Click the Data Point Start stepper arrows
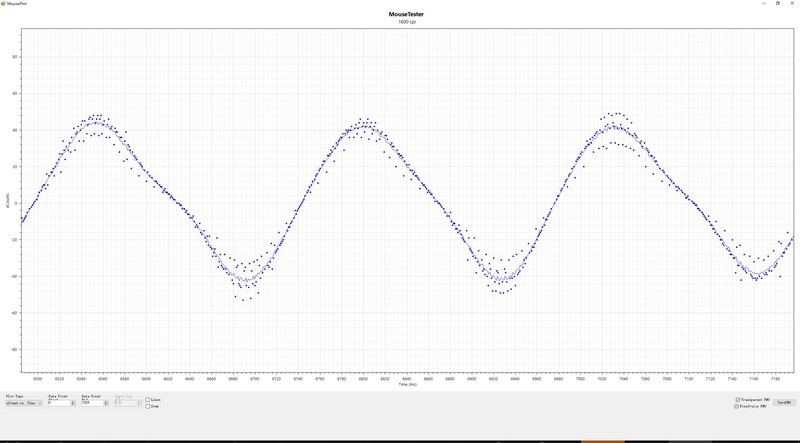Screen dimensions: 800x443 [73, 403]
